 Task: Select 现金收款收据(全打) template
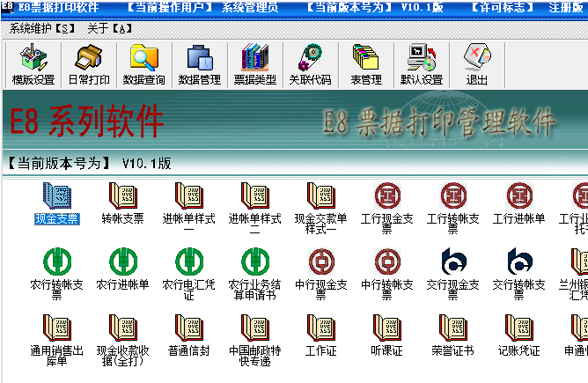coord(122,340)
